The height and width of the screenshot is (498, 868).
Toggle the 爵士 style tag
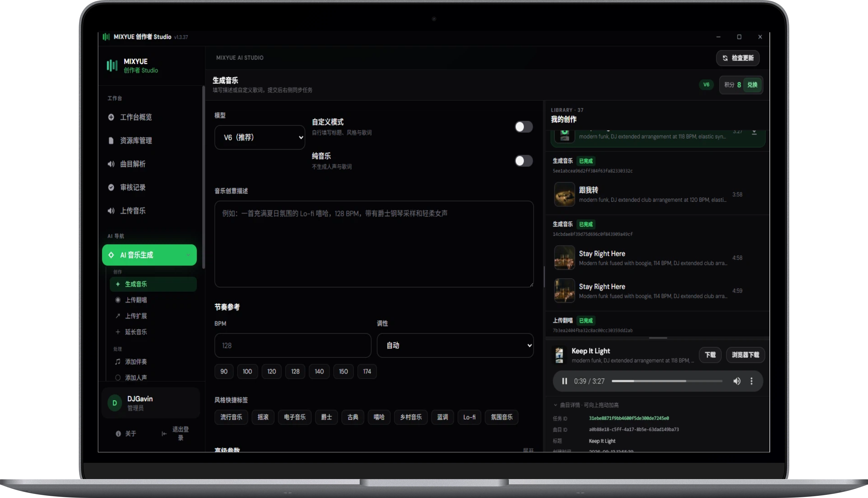pos(326,417)
